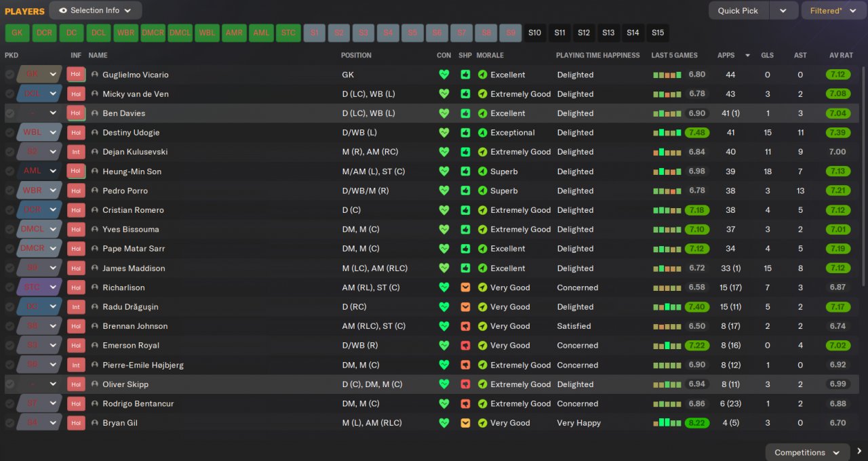
Task: Click Heung-Min Son's person icon
Action: [x=95, y=172]
